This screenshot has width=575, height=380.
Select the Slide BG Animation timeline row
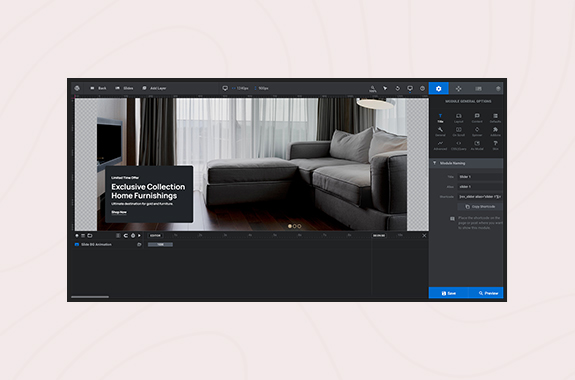pos(108,245)
